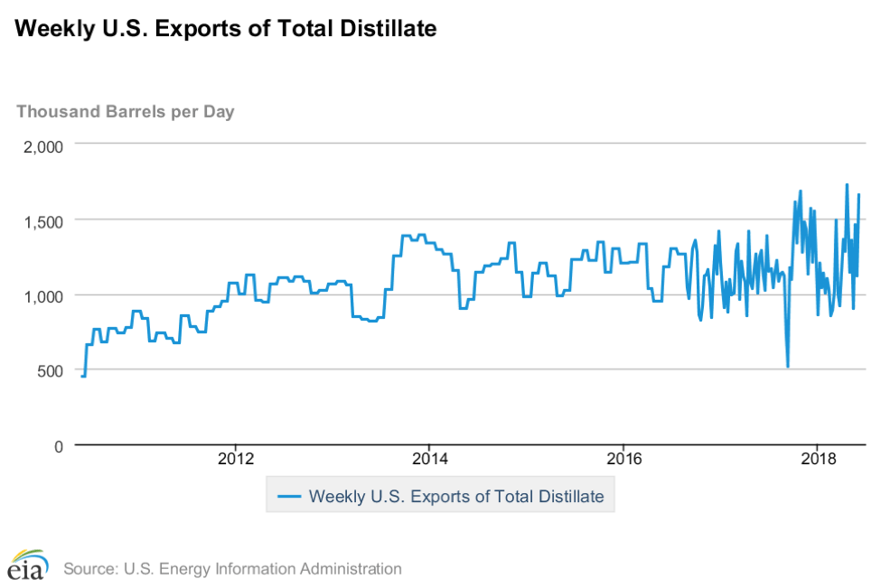Click the U.S. Energy Information Administration source text
The width and height of the screenshot is (881, 588).
[232, 569]
